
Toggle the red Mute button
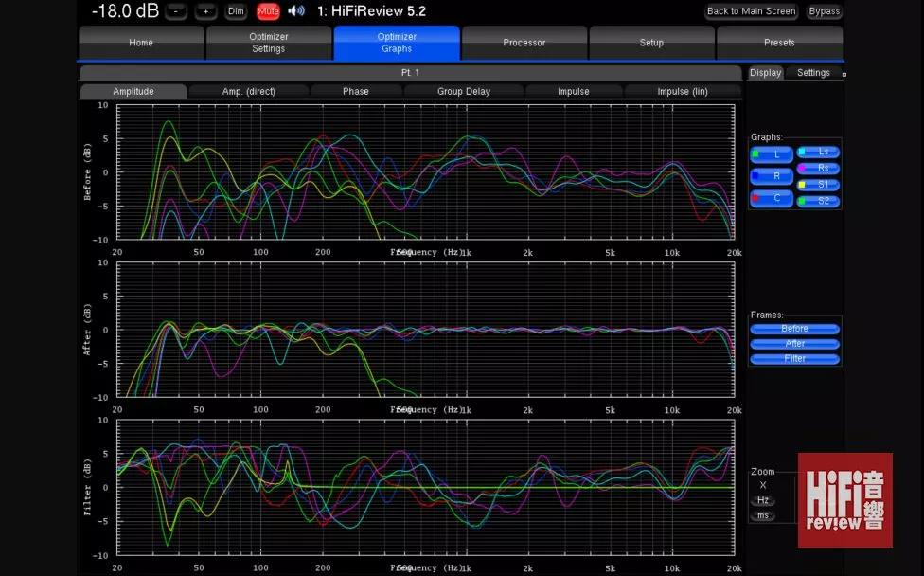tap(268, 11)
